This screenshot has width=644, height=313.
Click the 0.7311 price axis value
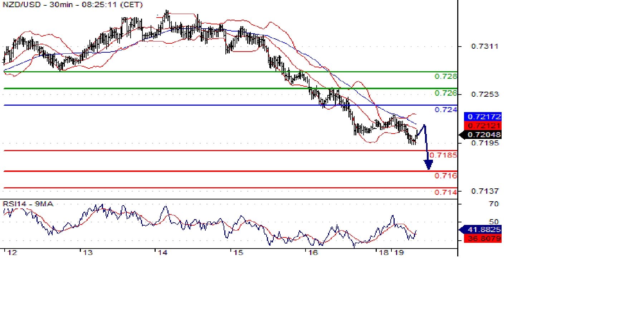pos(484,46)
